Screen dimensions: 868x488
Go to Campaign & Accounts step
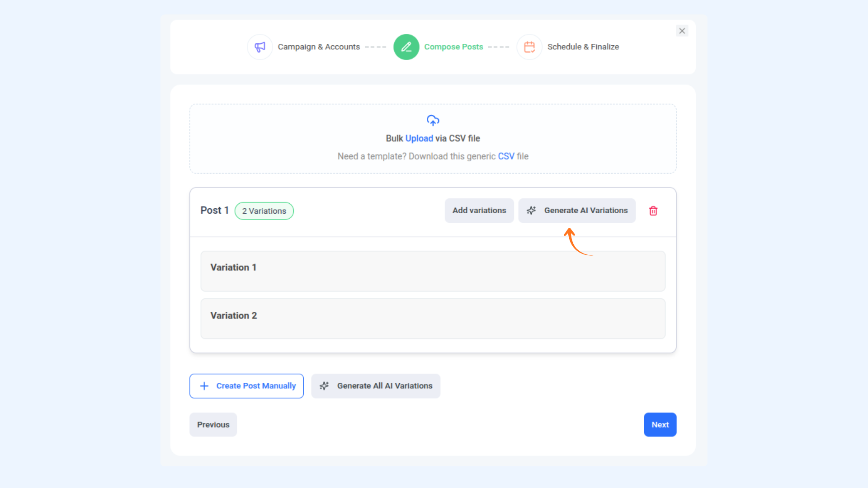[319, 47]
